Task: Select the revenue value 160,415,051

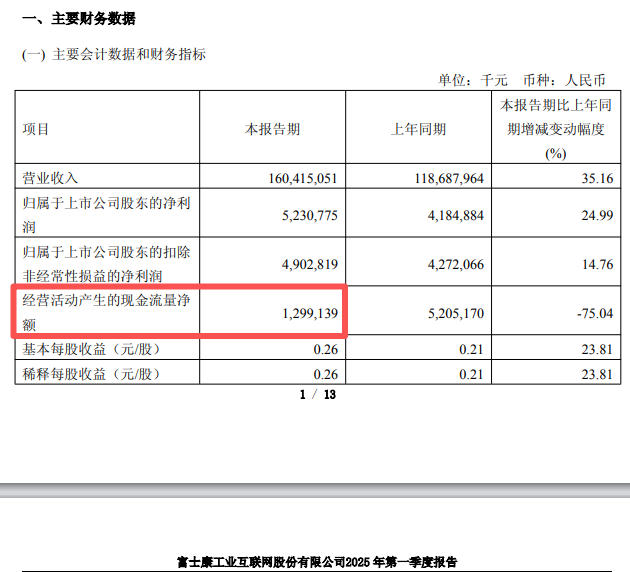Action: click(302, 178)
